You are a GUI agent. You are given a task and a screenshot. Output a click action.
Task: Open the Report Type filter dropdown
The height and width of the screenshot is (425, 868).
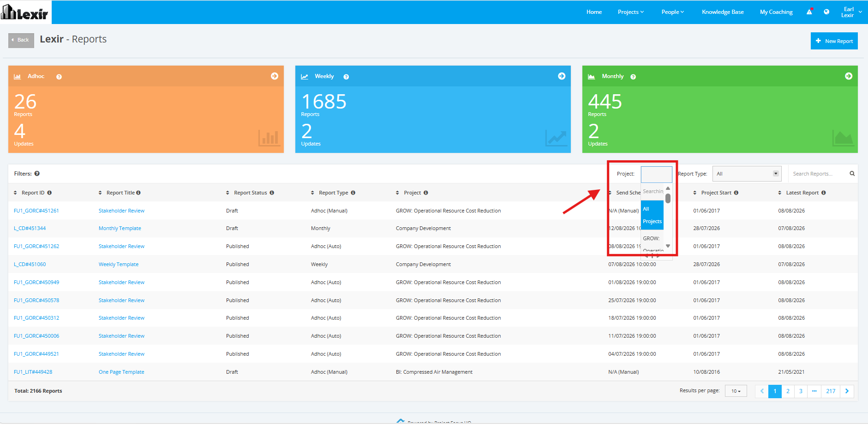[x=747, y=174]
